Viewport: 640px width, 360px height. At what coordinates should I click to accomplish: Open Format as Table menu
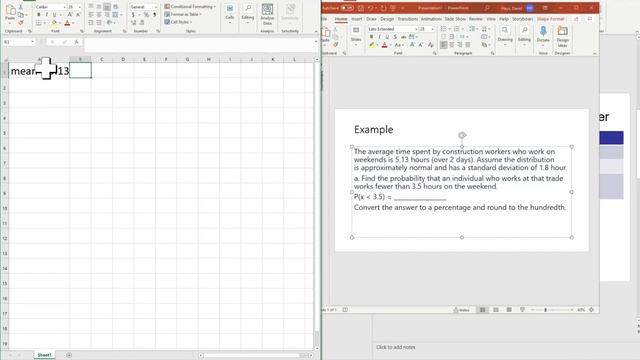coord(183,14)
